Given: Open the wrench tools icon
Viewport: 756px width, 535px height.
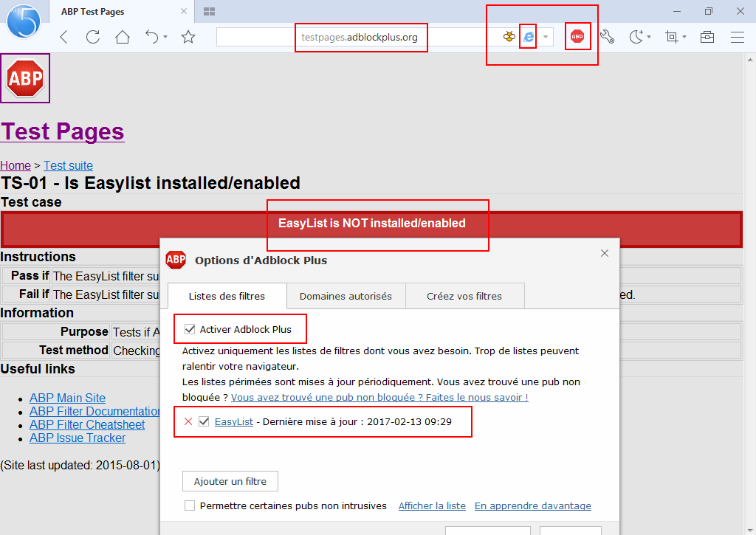Looking at the screenshot, I should click(607, 37).
